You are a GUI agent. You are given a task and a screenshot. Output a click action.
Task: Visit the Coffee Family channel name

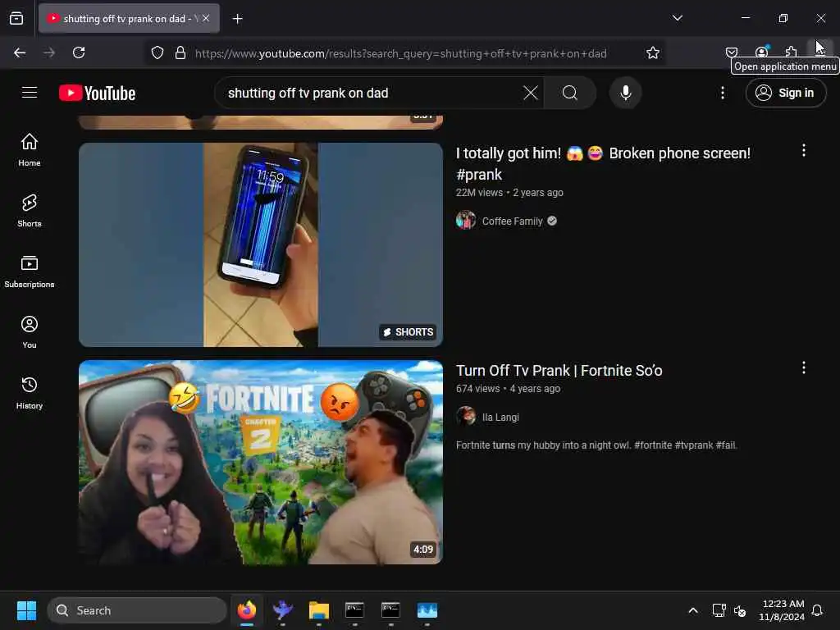[512, 221]
